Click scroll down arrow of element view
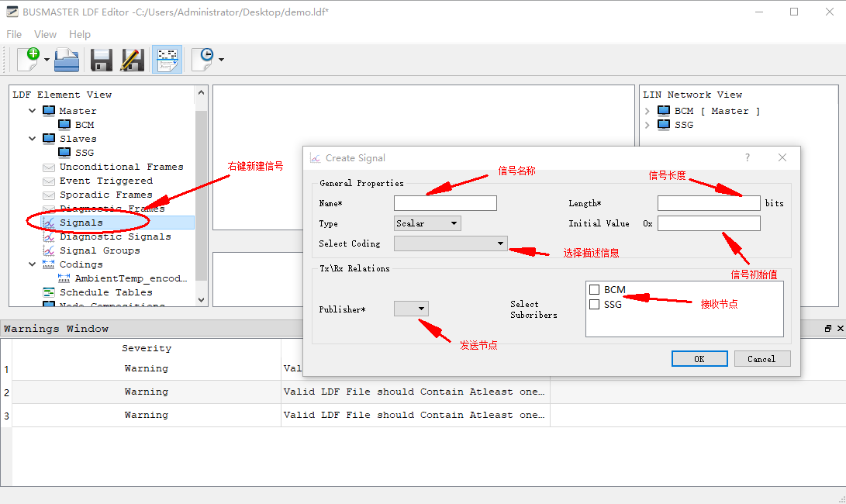Screen dimensions: 846x504 (202, 300)
